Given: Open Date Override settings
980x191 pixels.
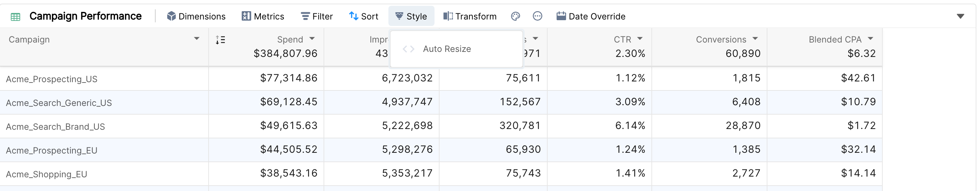Looking at the screenshot, I should click(x=591, y=16).
